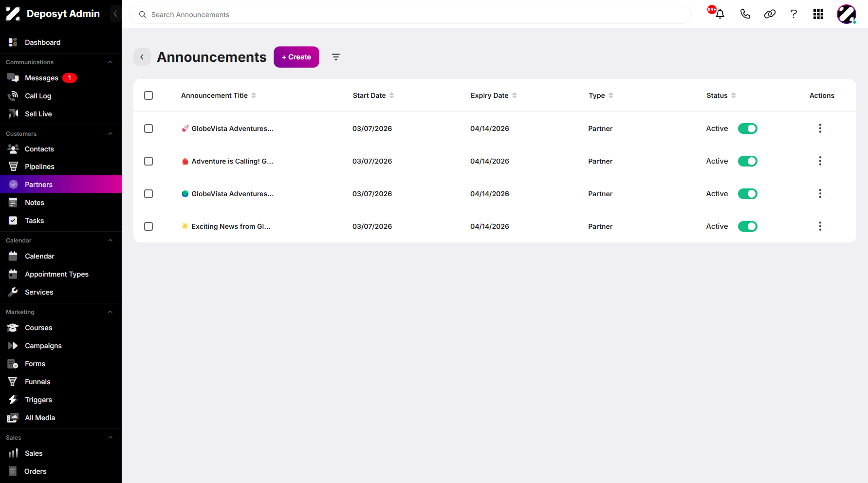Collapse the Marketing section

(x=110, y=312)
